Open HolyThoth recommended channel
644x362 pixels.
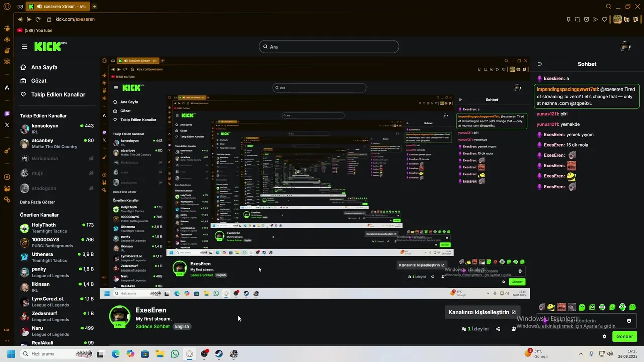coord(56,228)
